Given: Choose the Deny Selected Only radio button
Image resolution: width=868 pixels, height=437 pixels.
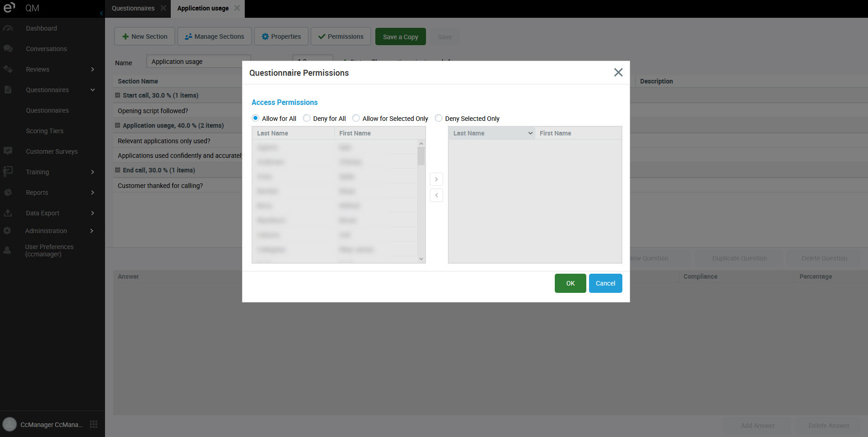Looking at the screenshot, I should pos(438,118).
